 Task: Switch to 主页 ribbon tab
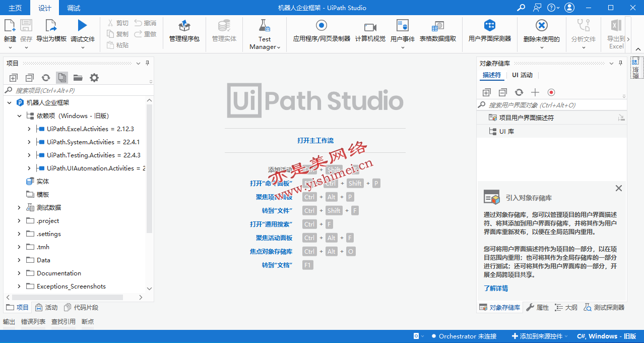point(15,8)
